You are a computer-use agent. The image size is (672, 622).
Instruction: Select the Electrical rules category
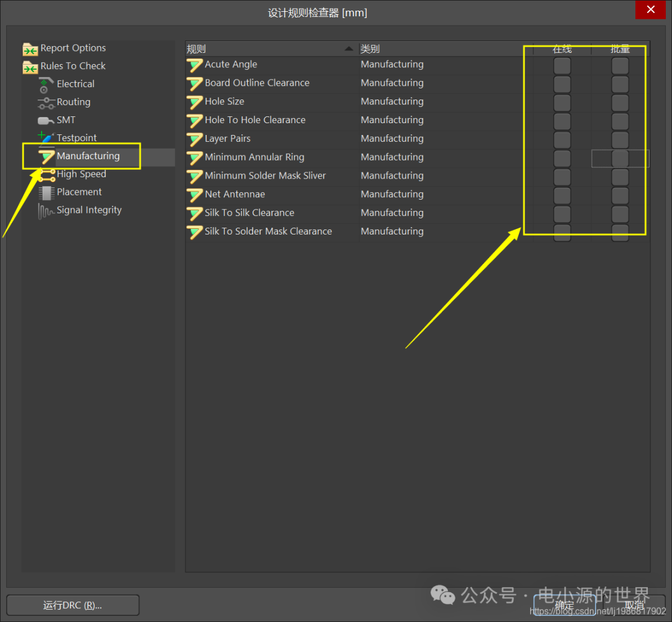(x=75, y=84)
